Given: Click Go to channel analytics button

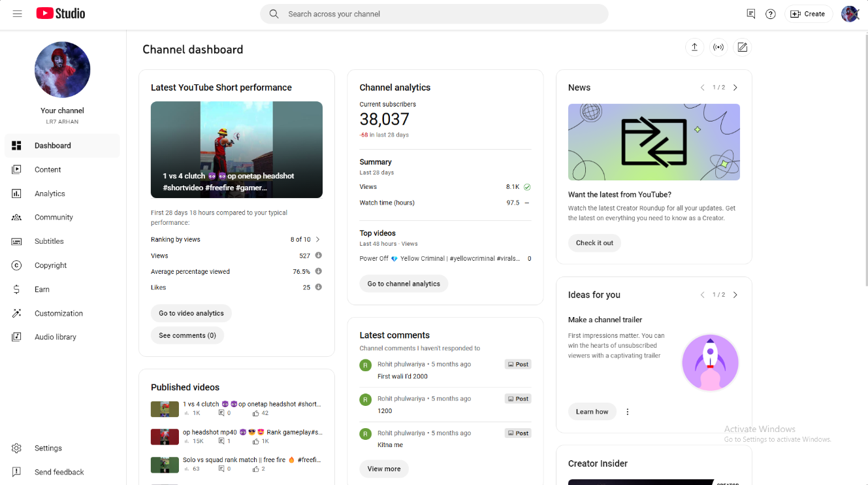Looking at the screenshot, I should coord(404,284).
